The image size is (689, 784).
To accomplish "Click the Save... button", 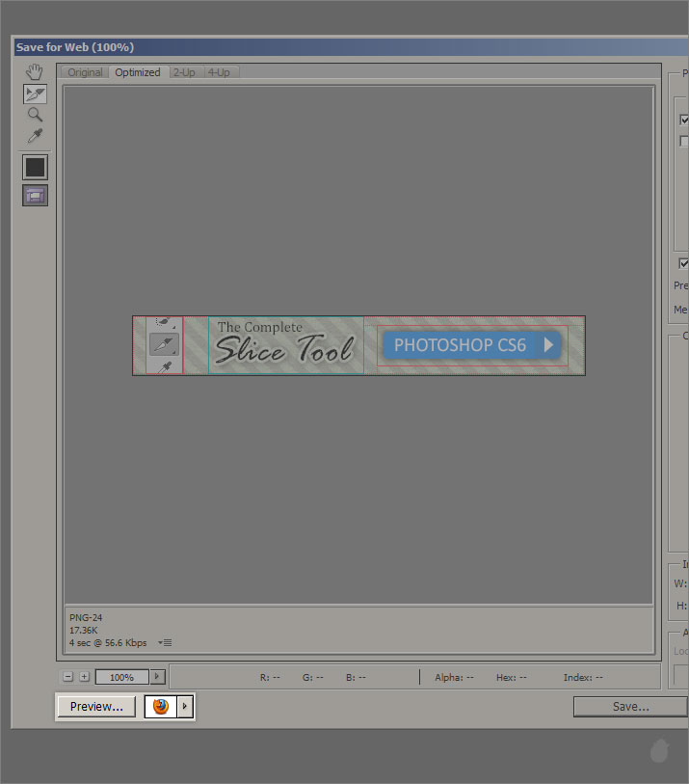I will (630, 707).
